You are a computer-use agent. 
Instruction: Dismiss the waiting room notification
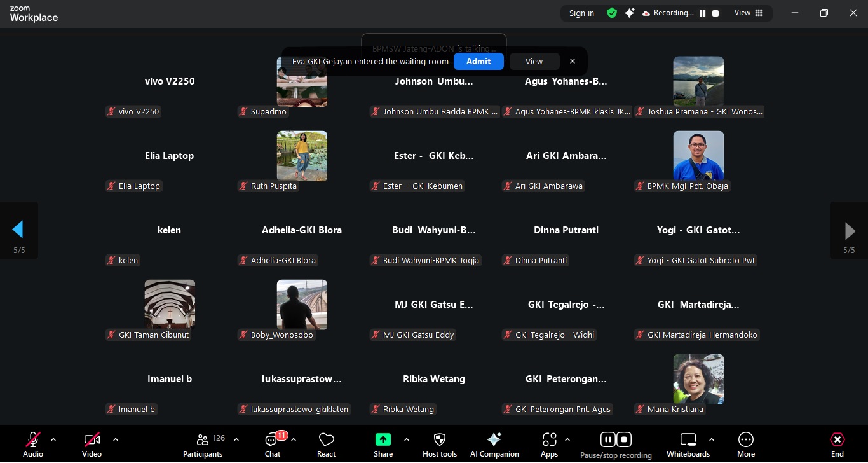[573, 61]
